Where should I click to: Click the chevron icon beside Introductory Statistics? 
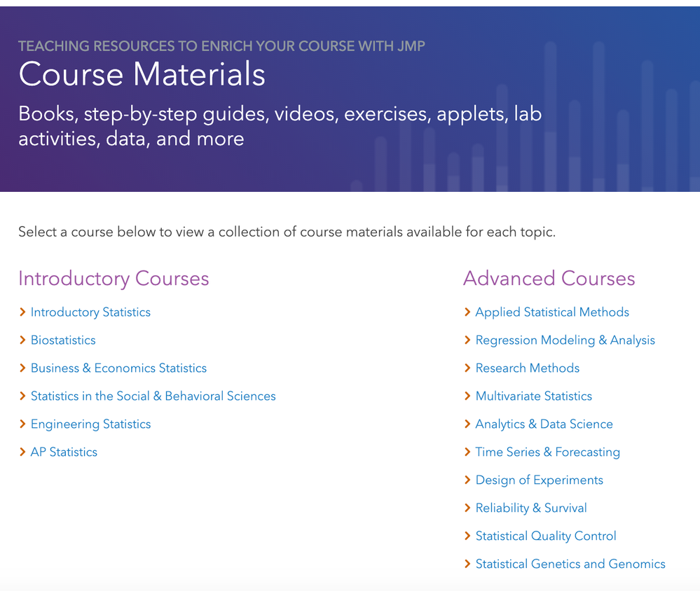tap(23, 312)
